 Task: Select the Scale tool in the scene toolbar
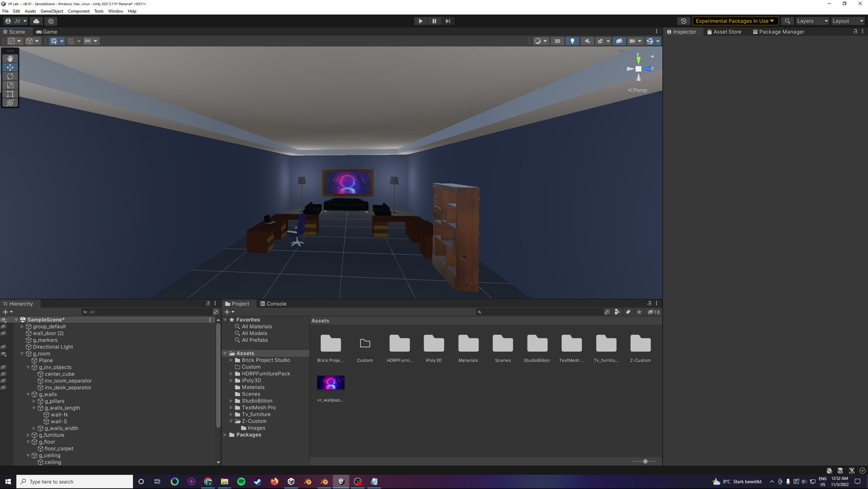(x=10, y=85)
